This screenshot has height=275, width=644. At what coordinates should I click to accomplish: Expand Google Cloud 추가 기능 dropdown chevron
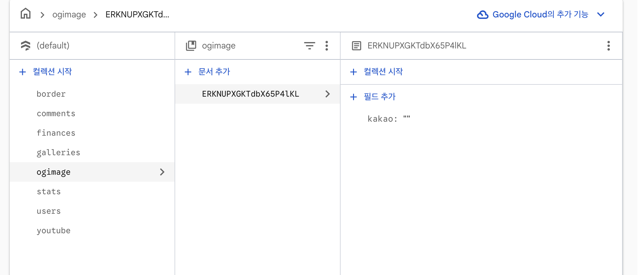pos(600,15)
